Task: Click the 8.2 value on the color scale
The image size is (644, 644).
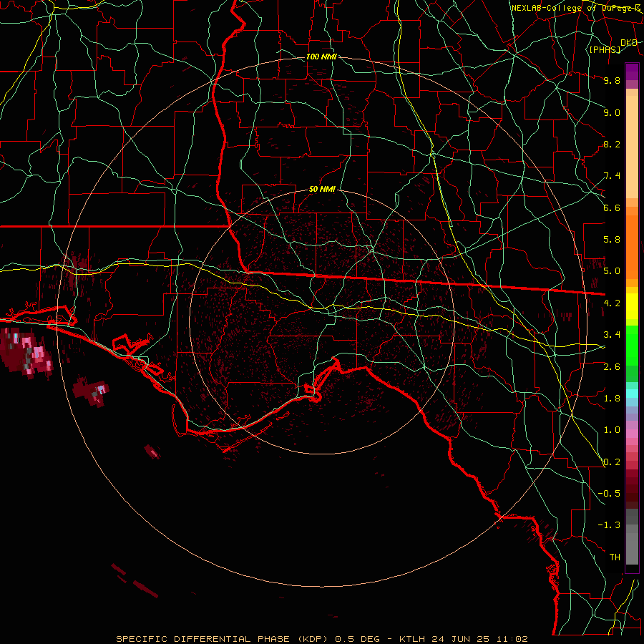Action: coord(612,144)
